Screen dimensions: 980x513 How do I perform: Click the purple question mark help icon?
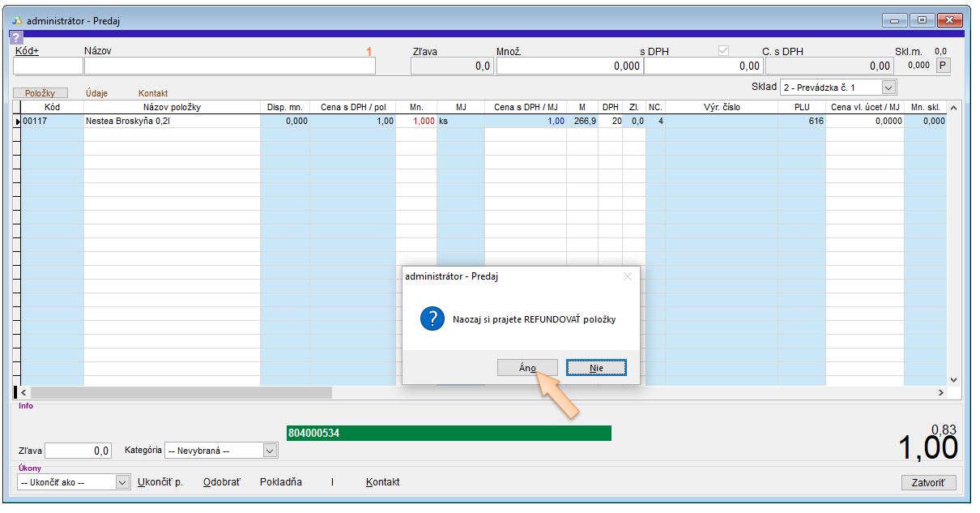(15, 38)
